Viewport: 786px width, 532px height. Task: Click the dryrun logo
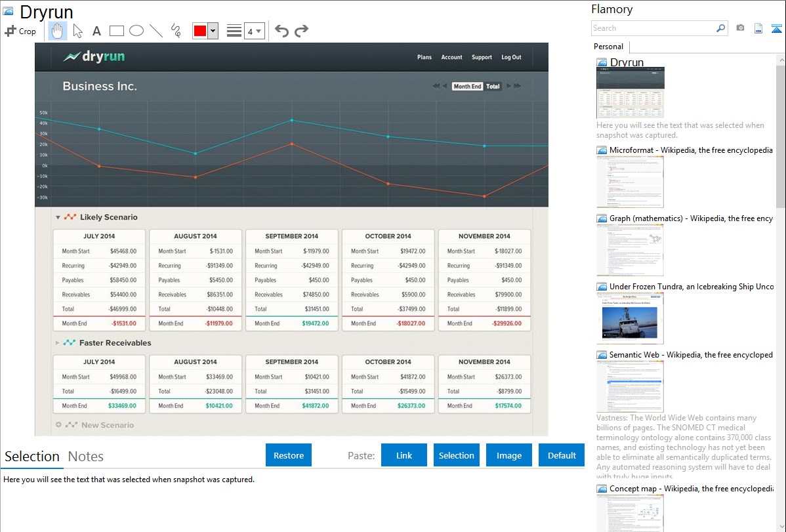(x=94, y=56)
